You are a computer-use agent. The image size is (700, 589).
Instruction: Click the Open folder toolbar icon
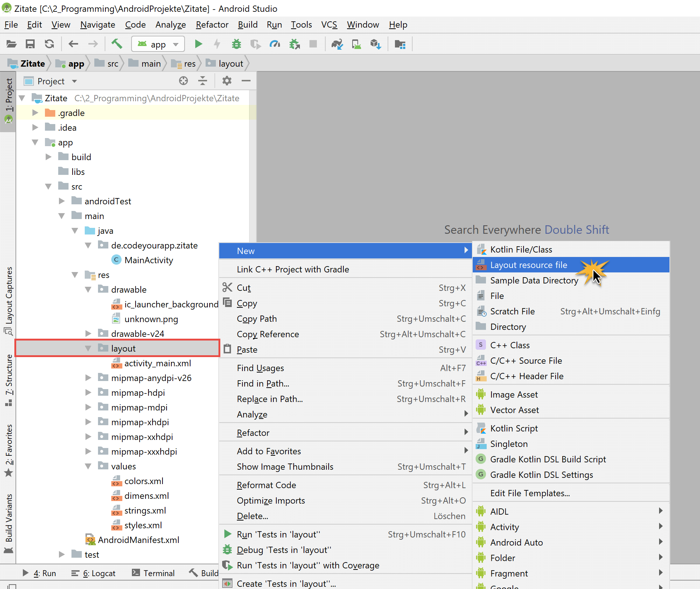point(11,44)
